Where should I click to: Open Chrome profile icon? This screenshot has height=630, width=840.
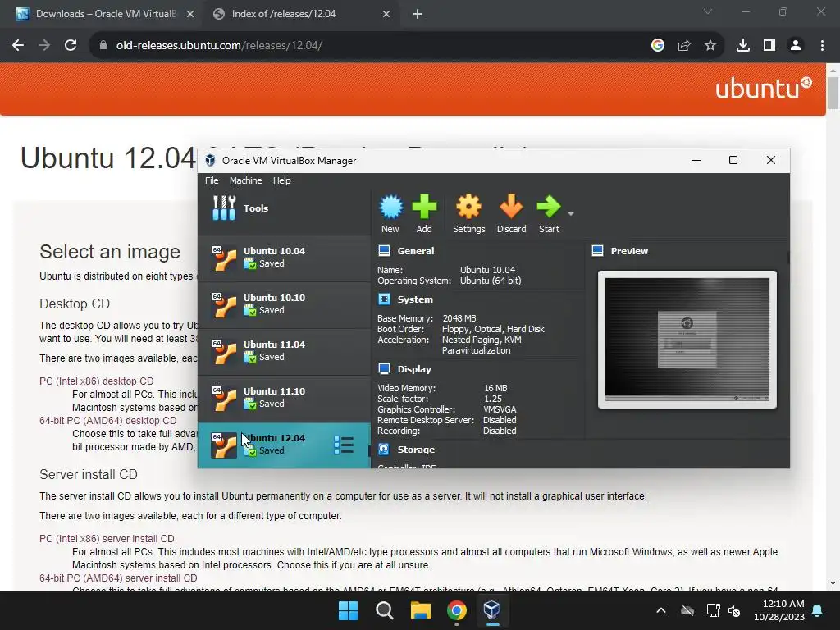pos(796,46)
